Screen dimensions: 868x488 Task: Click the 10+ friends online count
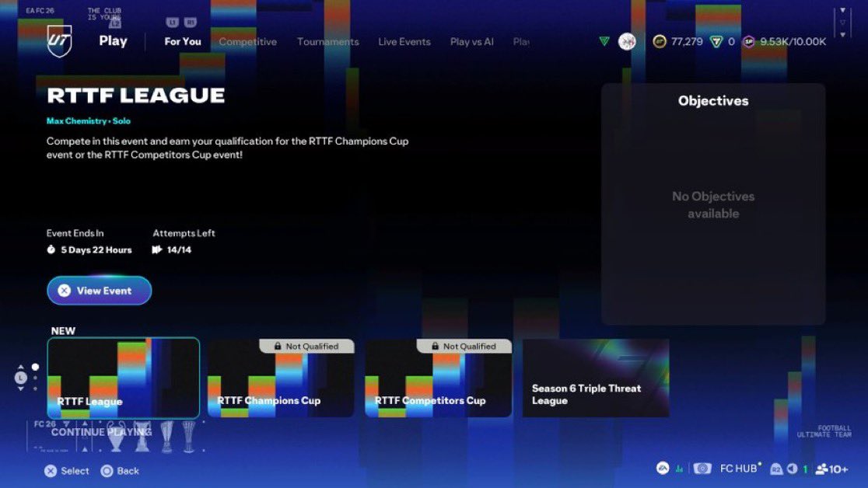[x=838, y=469]
